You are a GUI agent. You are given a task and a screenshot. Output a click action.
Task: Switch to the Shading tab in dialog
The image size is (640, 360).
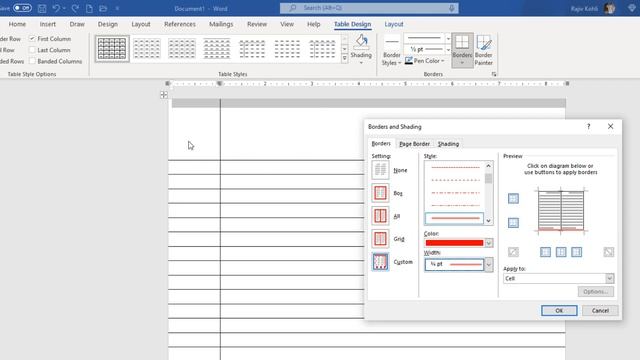pos(448,144)
